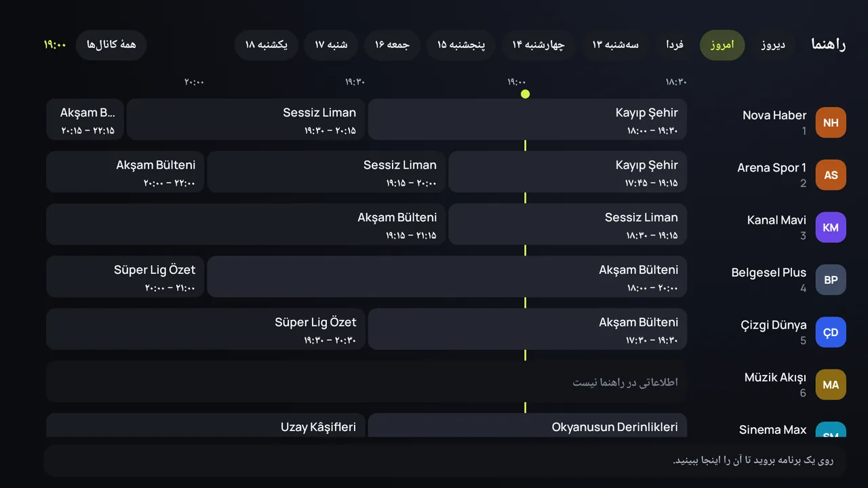The image size is (868, 488).
Task: Click the Sinema Max channel name
Action: [773, 430]
